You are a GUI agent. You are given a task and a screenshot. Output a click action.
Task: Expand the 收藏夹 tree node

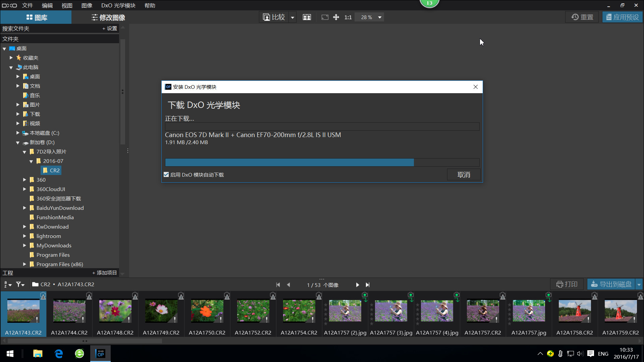click(11, 58)
